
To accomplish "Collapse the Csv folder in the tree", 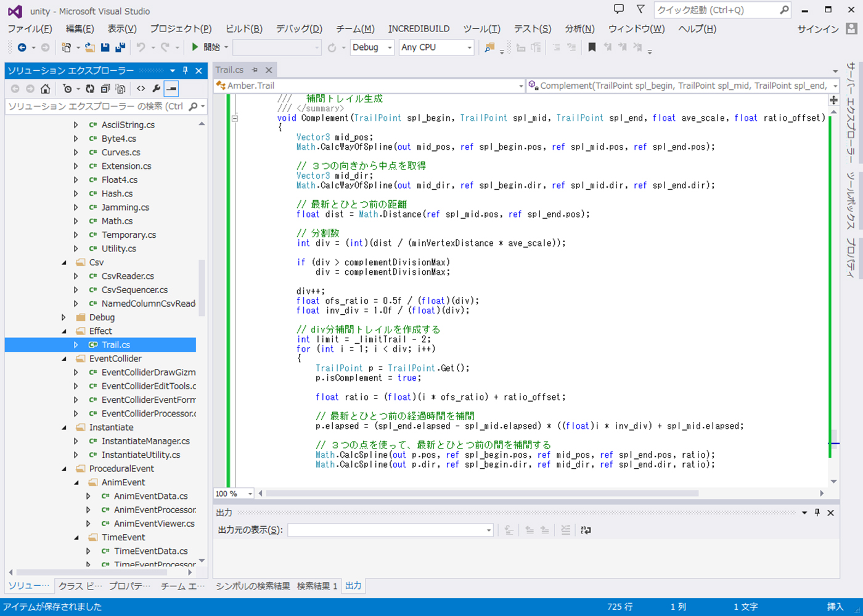I will click(64, 262).
